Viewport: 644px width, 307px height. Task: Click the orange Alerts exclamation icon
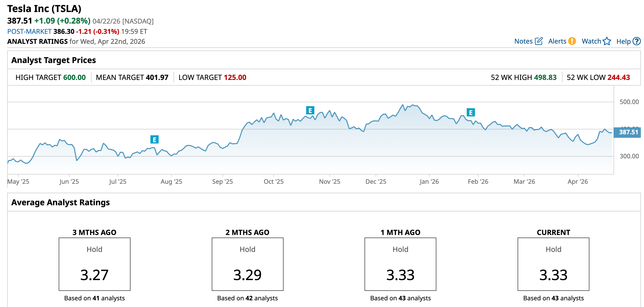(572, 41)
